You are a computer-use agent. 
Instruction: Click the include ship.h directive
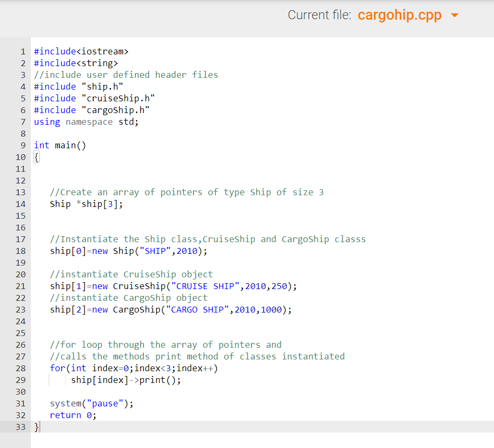[78, 86]
